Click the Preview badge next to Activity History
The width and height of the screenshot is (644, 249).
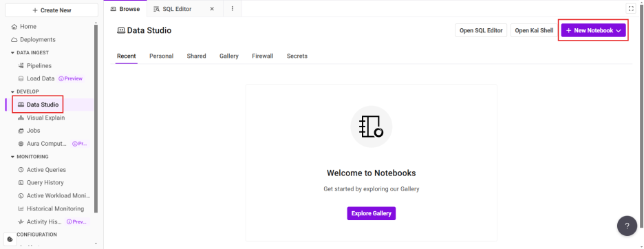click(77, 222)
